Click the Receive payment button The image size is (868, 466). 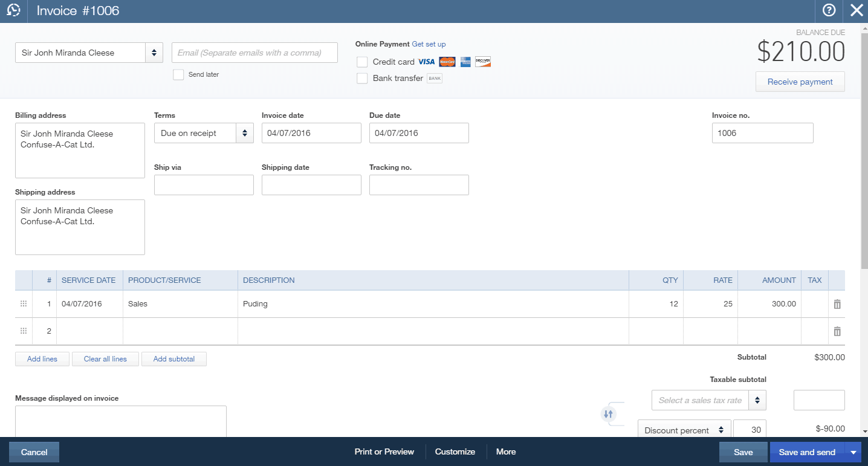click(800, 82)
